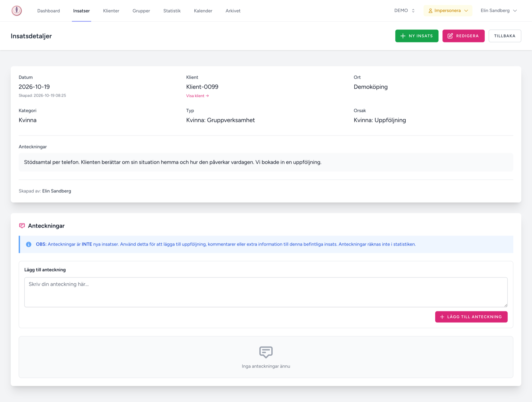The height and width of the screenshot is (402, 532).
Task: Click the pink comment icon beside Anteckningar heading
Action: (x=22, y=226)
